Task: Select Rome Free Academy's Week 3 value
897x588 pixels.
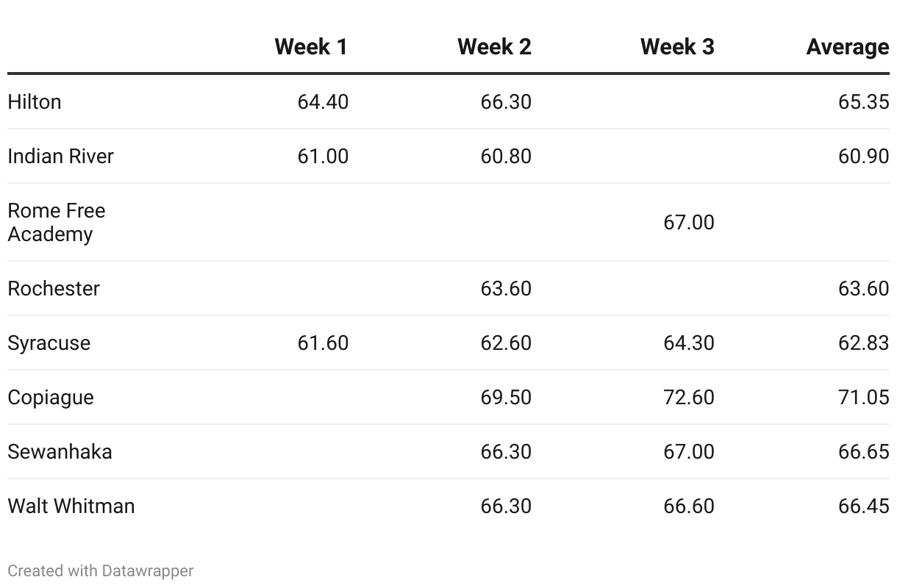Action: [x=689, y=222]
